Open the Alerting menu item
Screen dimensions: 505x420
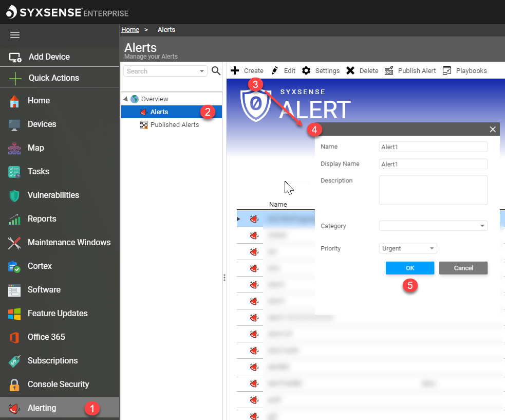click(42, 408)
